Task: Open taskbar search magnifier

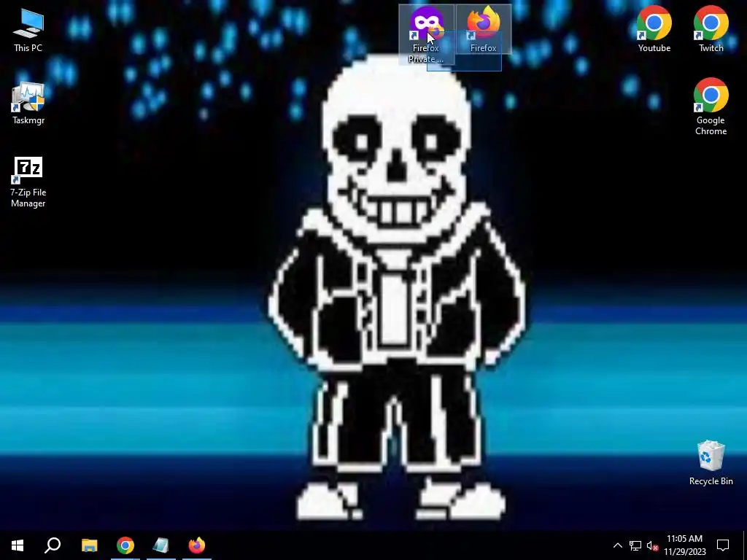Action: point(53,545)
